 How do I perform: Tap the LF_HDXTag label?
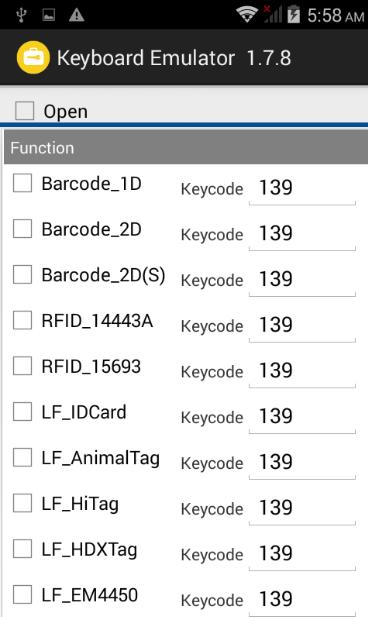89,550
